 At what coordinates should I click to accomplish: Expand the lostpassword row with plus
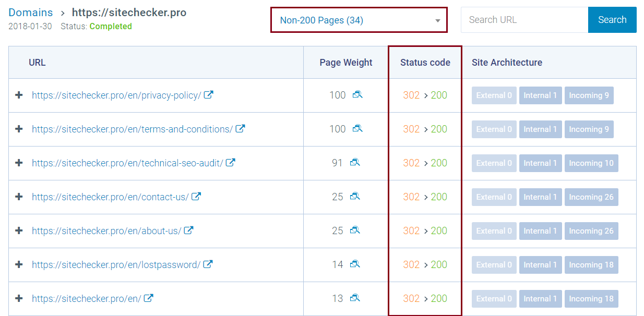[19, 264]
